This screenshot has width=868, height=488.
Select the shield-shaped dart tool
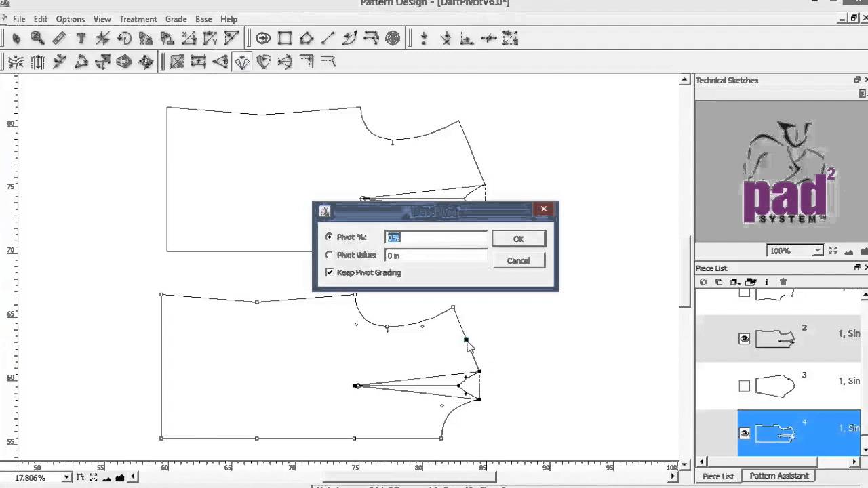263,62
